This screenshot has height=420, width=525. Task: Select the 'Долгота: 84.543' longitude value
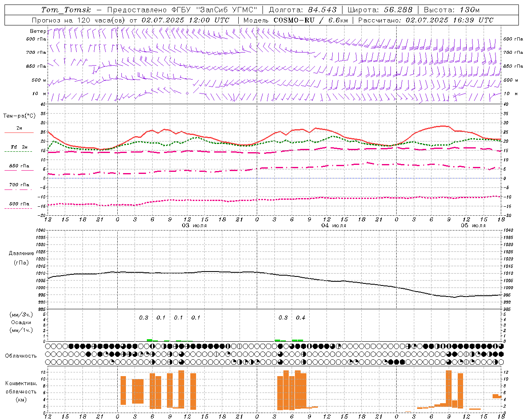[303, 10]
